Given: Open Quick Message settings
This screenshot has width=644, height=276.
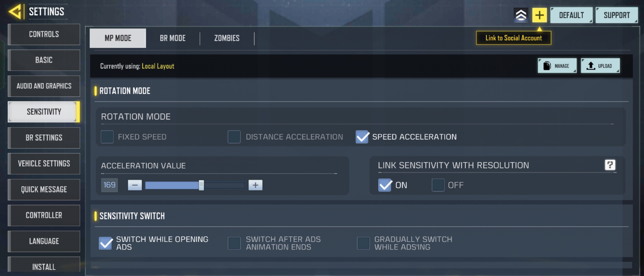Looking at the screenshot, I should [44, 189].
